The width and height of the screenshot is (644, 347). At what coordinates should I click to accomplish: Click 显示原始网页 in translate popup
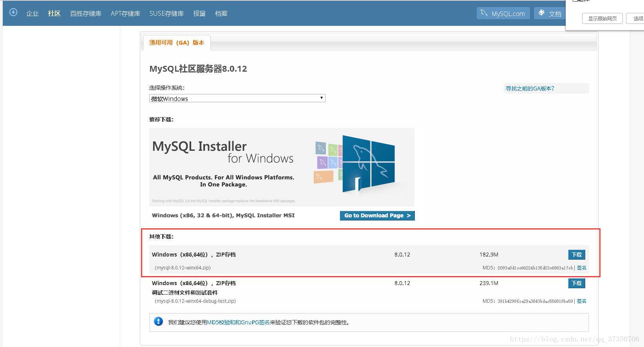[602, 18]
